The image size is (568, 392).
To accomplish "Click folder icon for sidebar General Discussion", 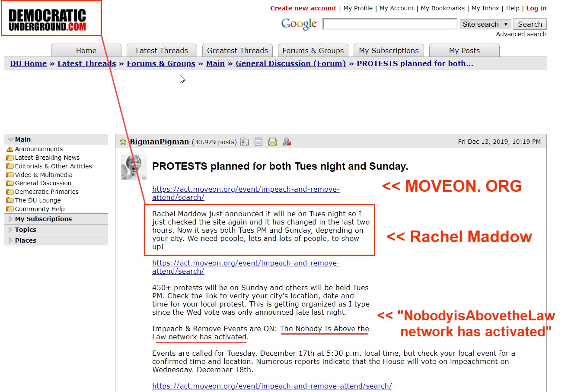I will (10, 183).
